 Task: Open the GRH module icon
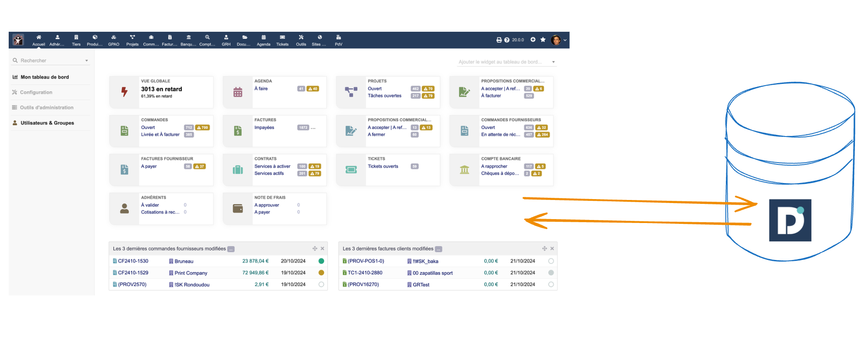click(226, 40)
